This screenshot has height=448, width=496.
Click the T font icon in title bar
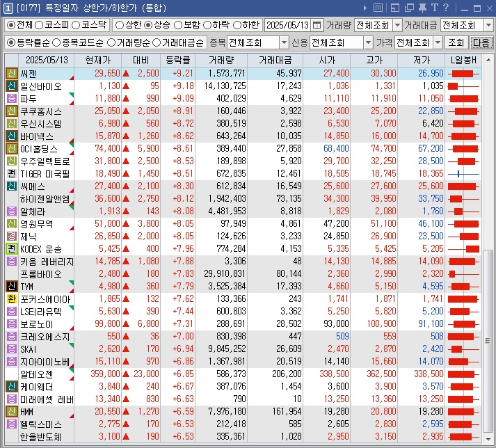pos(435,8)
